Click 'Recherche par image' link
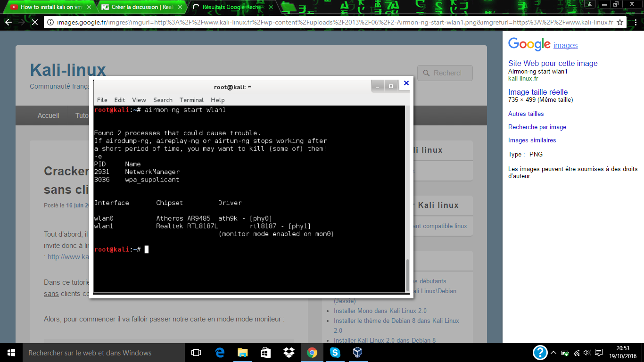This screenshot has height=362, width=644. [537, 127]
